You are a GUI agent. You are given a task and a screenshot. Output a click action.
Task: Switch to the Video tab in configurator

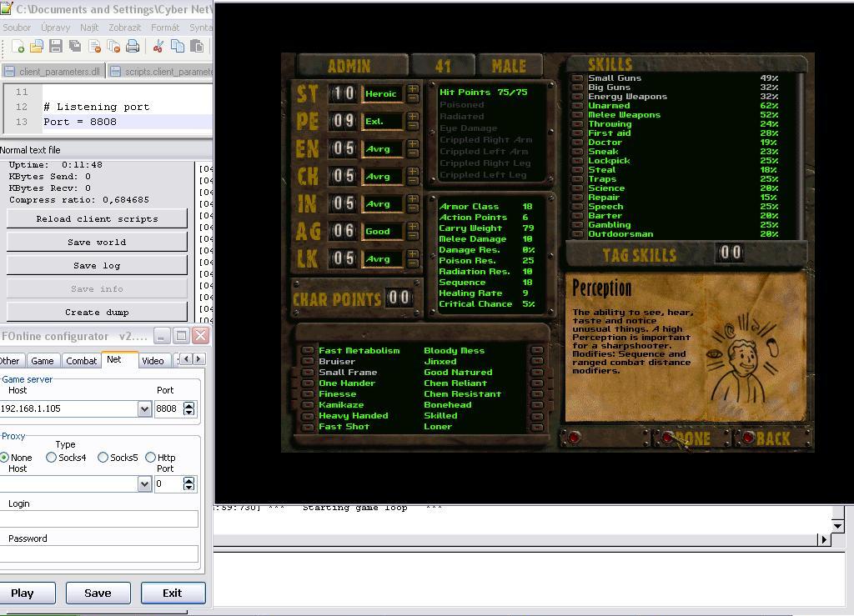click(153, 361)
